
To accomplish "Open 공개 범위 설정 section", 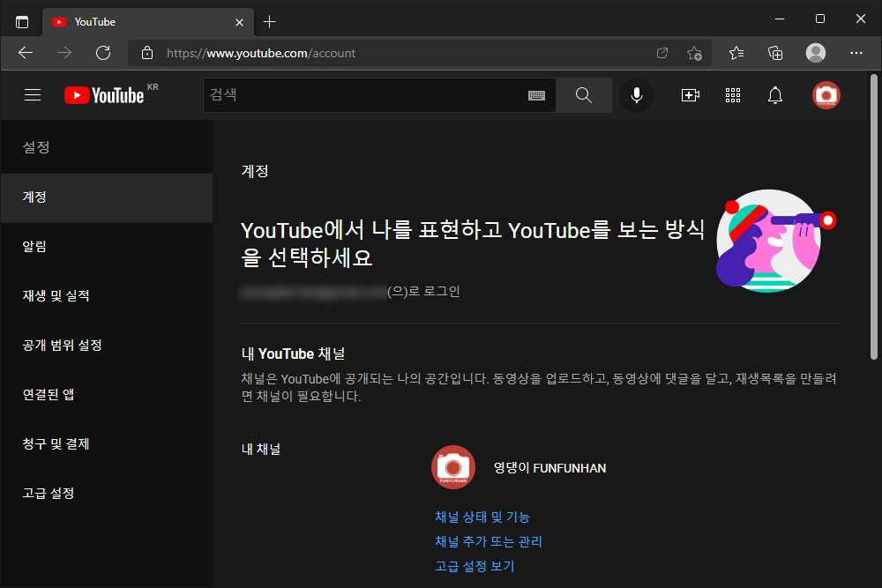I will (107, 346).
